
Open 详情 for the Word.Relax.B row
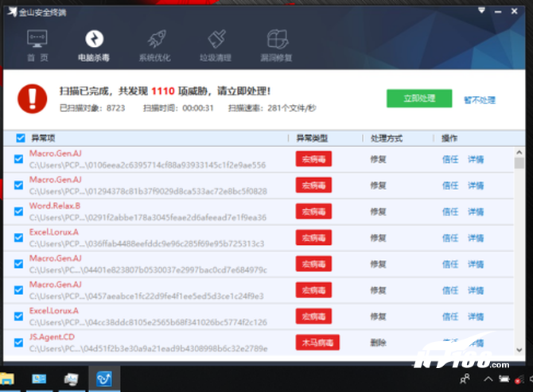[x=476, y=212]
